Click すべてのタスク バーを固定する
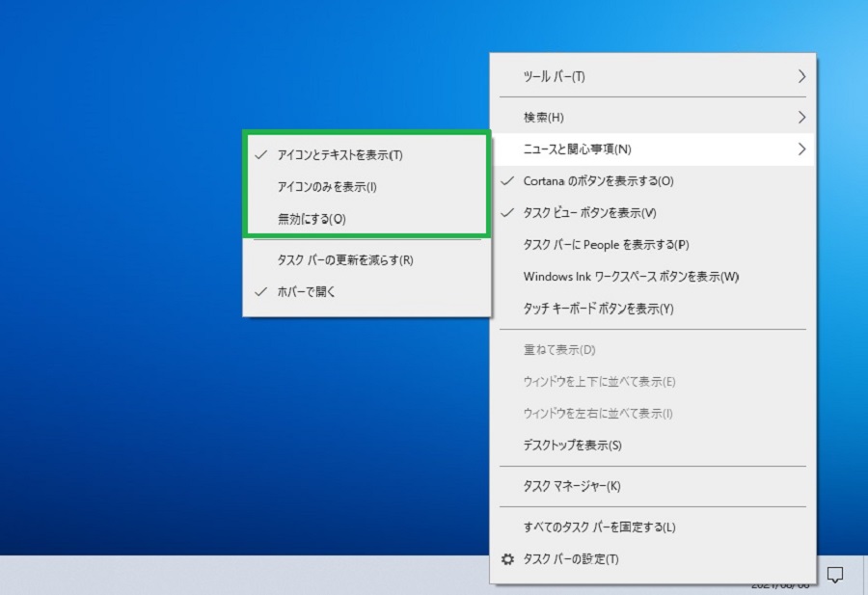This screenshot has width=868, height=595. click(653, 527)
